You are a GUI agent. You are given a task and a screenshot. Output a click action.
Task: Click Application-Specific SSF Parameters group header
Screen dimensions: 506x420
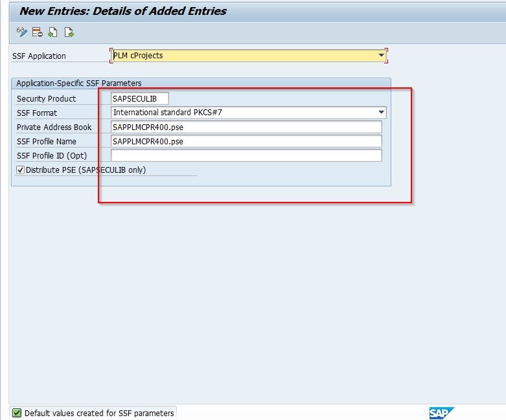[79, 83]
